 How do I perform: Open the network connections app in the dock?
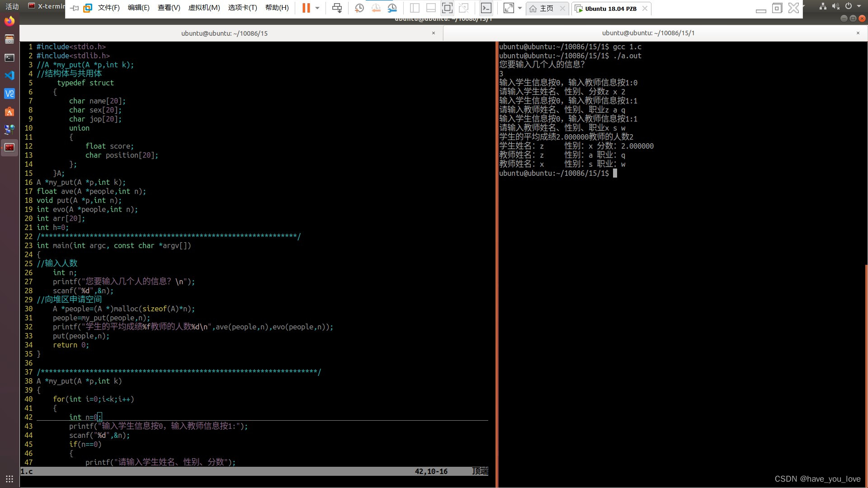tap(9, 130)
